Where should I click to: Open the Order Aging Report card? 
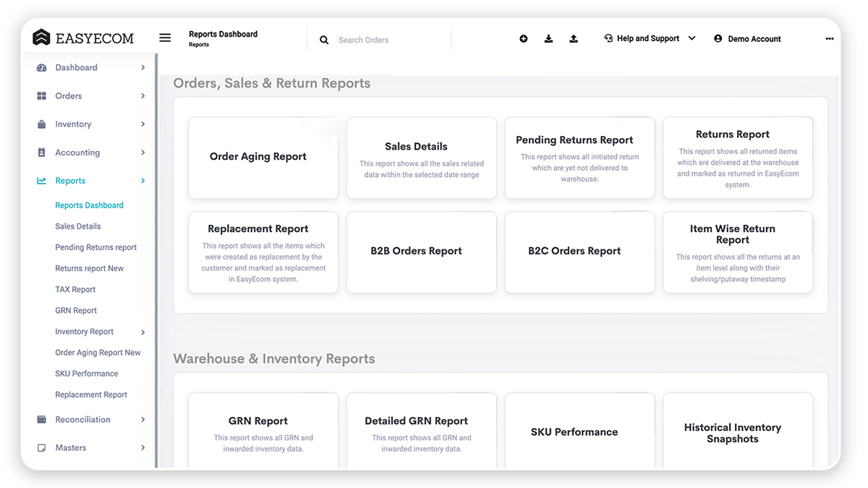pyautogui.click(x=263, y=156)
